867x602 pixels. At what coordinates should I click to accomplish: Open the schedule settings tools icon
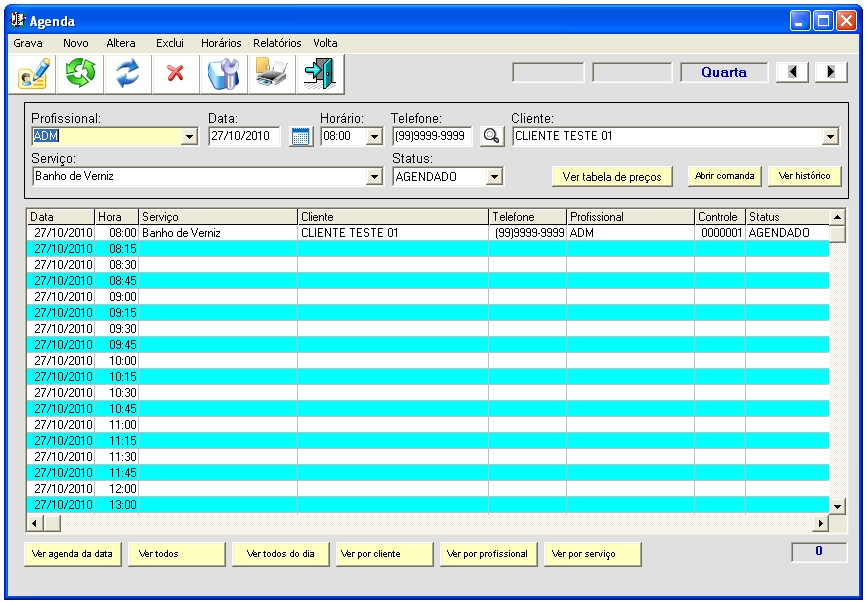[x=223, y=74]
